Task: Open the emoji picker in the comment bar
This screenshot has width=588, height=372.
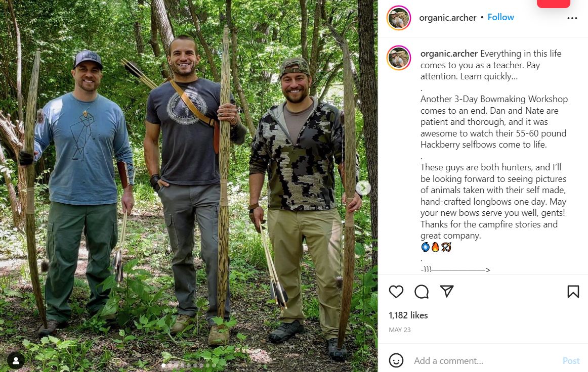Action: tap(396, 361)
